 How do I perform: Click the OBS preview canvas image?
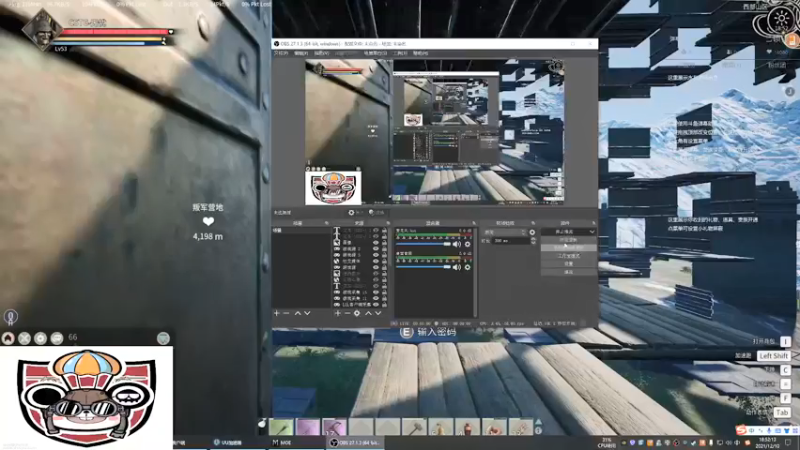pos(435,132)
